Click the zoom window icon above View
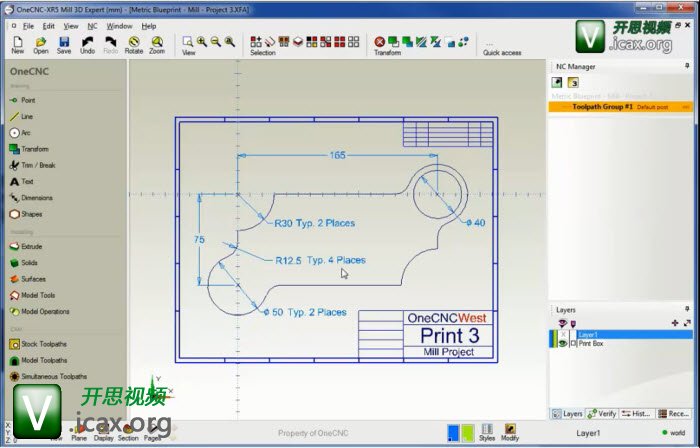This screenshot has height=448, width=700. coord(188,42)
